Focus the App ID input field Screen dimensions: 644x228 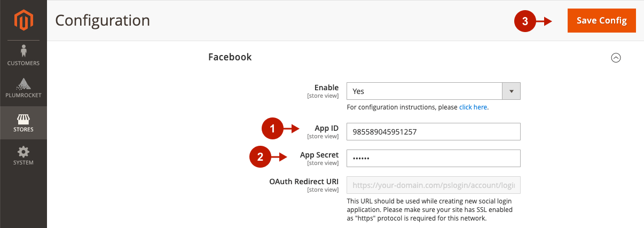pyautogui.click(x=434, y=132)
